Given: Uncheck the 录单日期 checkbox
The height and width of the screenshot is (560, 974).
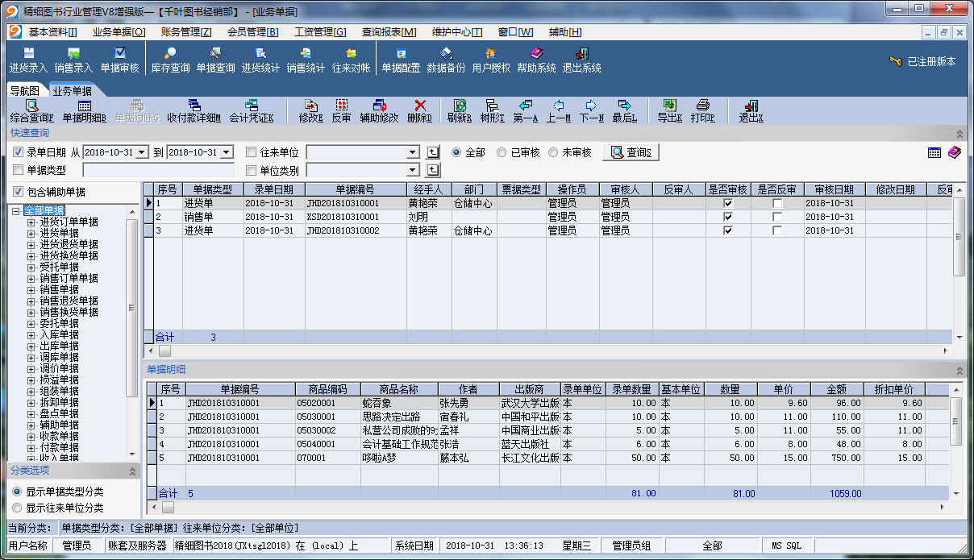Looking at the screenshot, I should click(19, 152).
